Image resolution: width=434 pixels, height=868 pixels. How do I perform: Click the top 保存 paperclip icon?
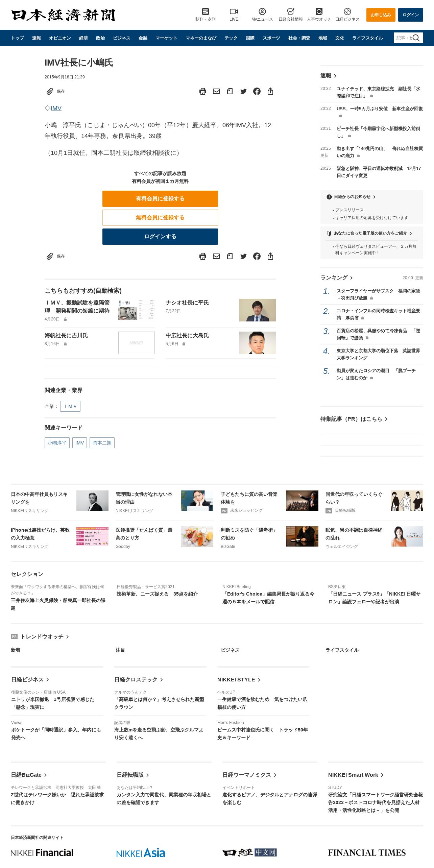tap(50, 91)
